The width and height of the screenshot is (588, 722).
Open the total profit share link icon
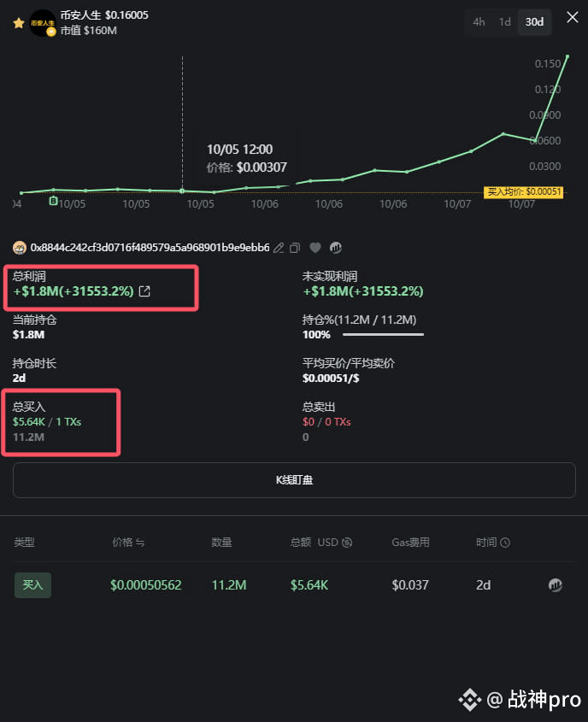[145, 291]
